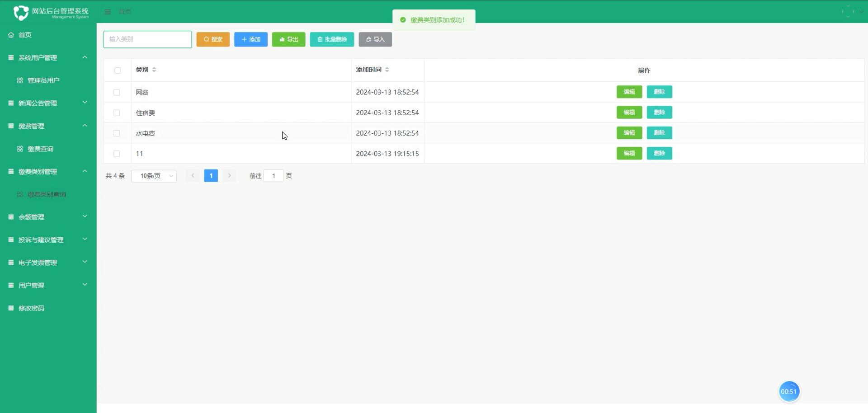Open 缴费查询 in the sidebar
This screenshot has width=868, height=413.
(40, 149)
